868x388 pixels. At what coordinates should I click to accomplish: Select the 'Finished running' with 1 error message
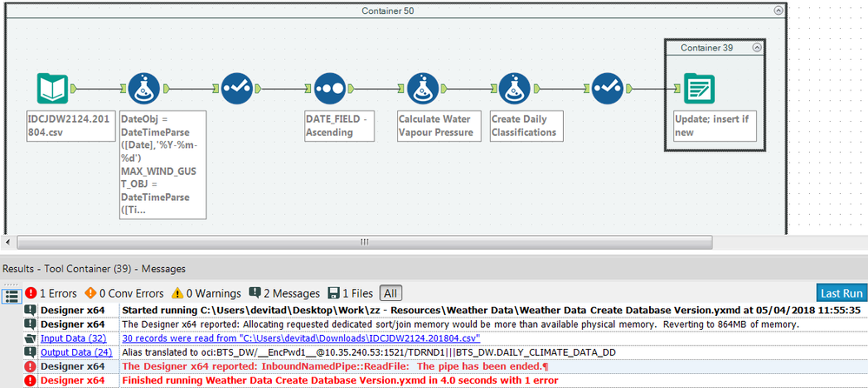[x=340, y=381]
